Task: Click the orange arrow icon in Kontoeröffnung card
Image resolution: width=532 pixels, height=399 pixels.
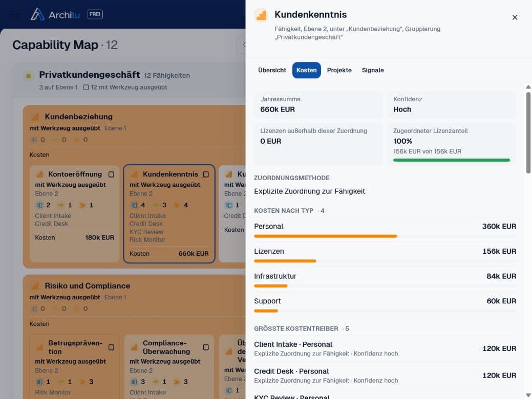Action: pyautogui.click(x=82, y=205)
